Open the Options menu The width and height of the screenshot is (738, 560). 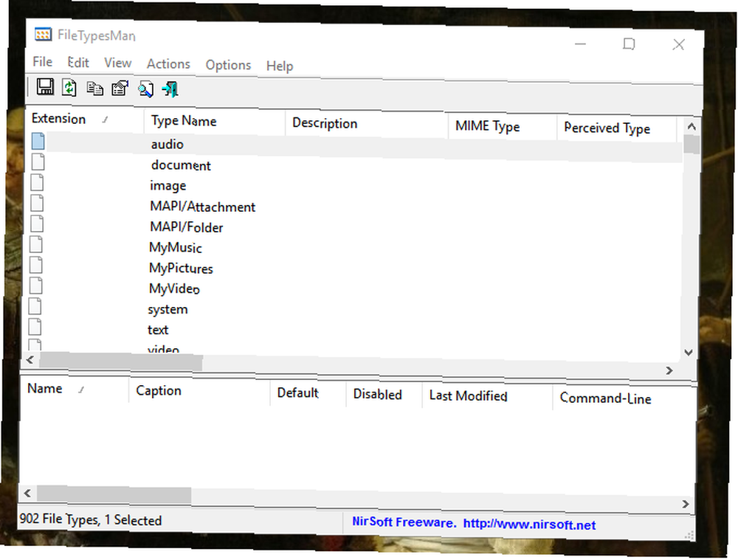click(x=228, y=65)
